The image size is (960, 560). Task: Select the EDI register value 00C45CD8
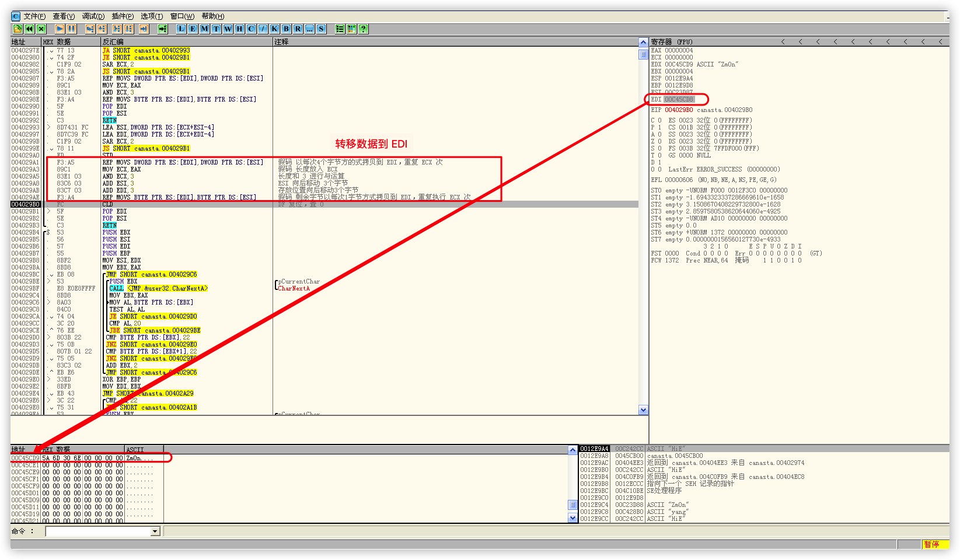[679, 99]
